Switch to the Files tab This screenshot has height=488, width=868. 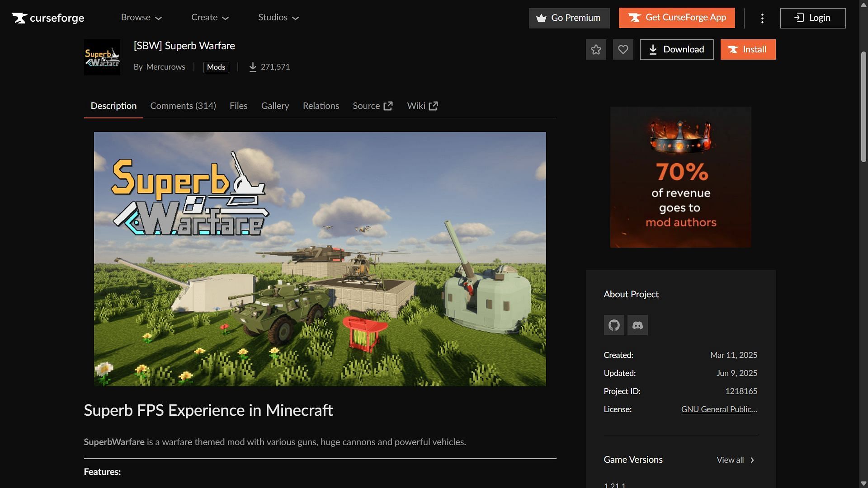(x=238, y=106)
